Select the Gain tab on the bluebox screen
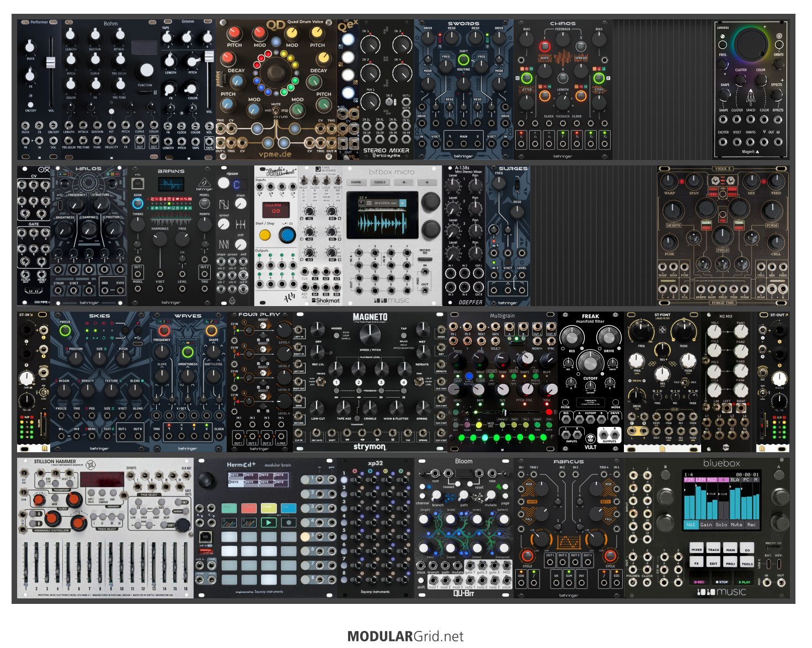Screen dimensions: 812x648 point(706,524)
